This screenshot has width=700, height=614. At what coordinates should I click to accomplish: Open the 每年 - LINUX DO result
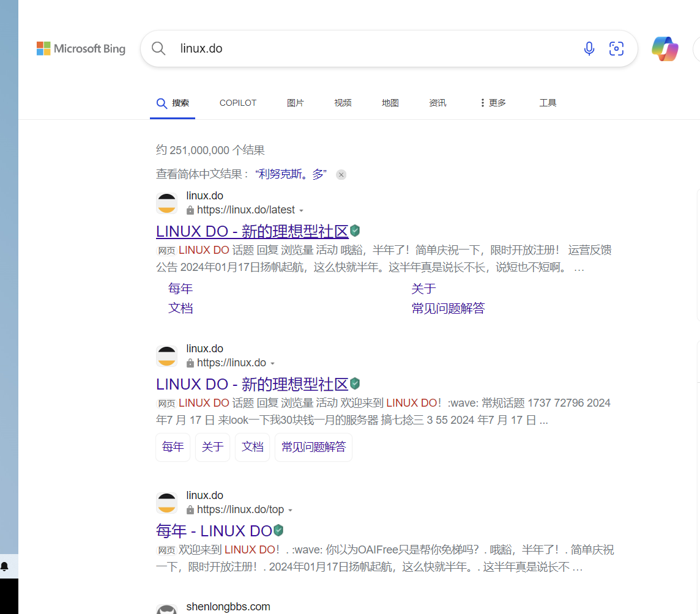(x=214, y=531)
